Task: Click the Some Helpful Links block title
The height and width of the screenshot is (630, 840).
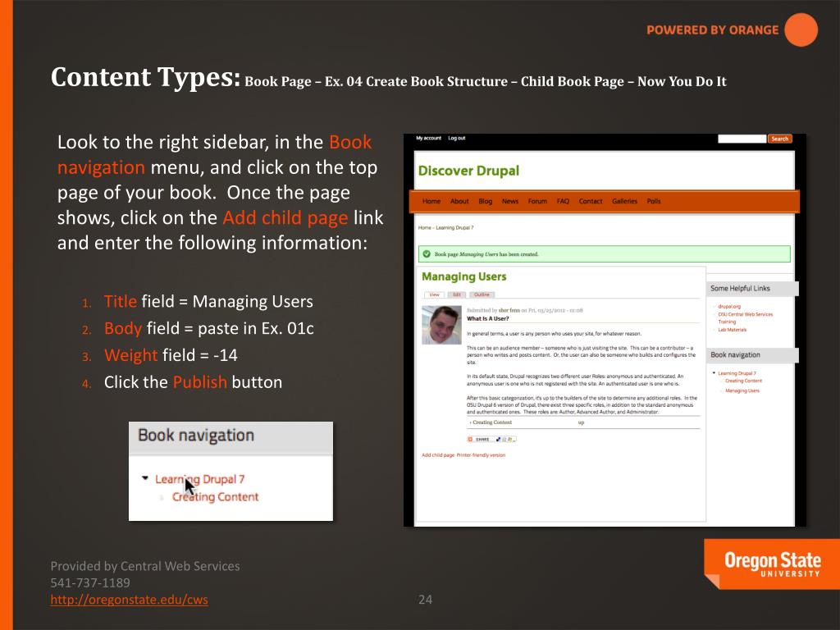Action: pos(740,288)
